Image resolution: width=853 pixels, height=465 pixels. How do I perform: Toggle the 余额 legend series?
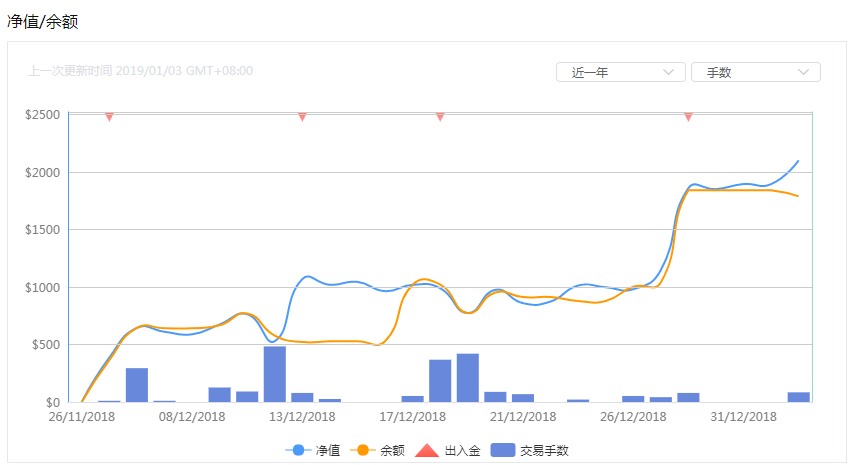[x=377, y=450]
